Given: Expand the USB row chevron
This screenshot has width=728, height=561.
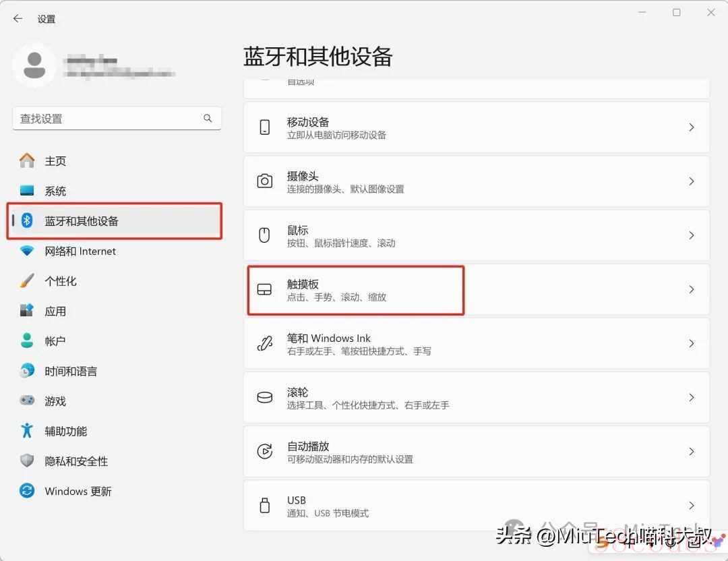Looking at the screenshot, I should 692,505.
